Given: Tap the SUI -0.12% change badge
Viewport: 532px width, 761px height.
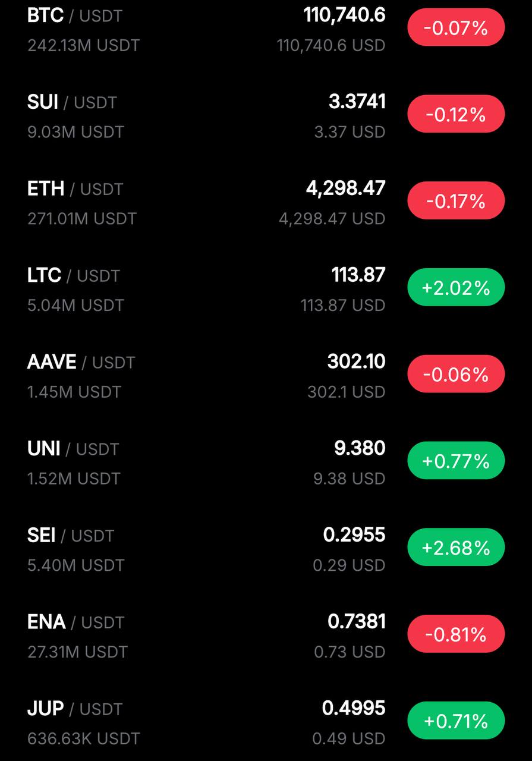Looking at the screenshot, I should point(456,114).
